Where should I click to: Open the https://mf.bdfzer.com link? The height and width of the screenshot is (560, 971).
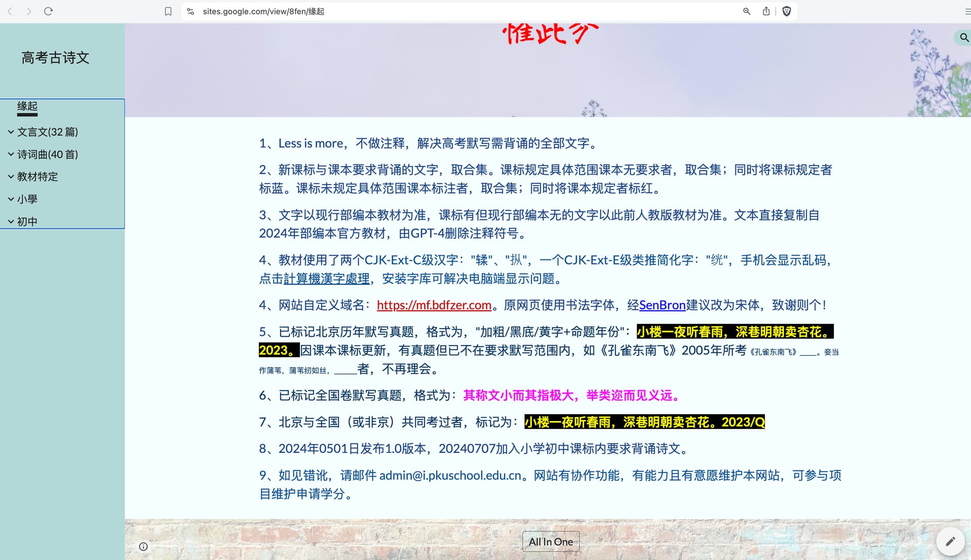(x=434, y=305)
